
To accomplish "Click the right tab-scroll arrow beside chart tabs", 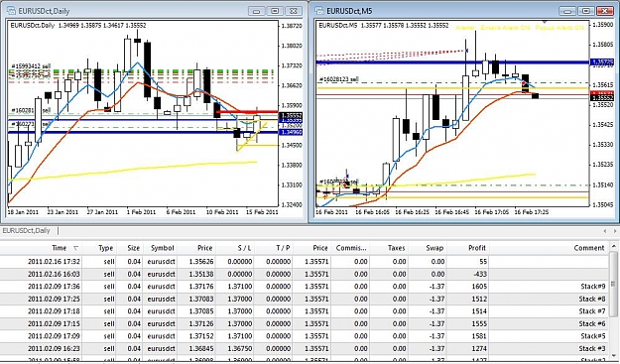I will pyautogui.click(x=615, y=231).
